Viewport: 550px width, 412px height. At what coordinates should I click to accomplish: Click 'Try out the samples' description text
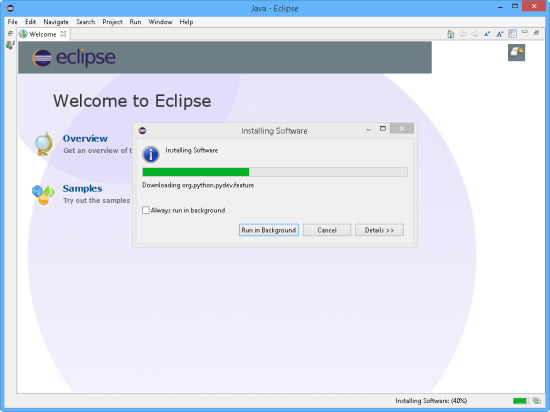[97, 201]
